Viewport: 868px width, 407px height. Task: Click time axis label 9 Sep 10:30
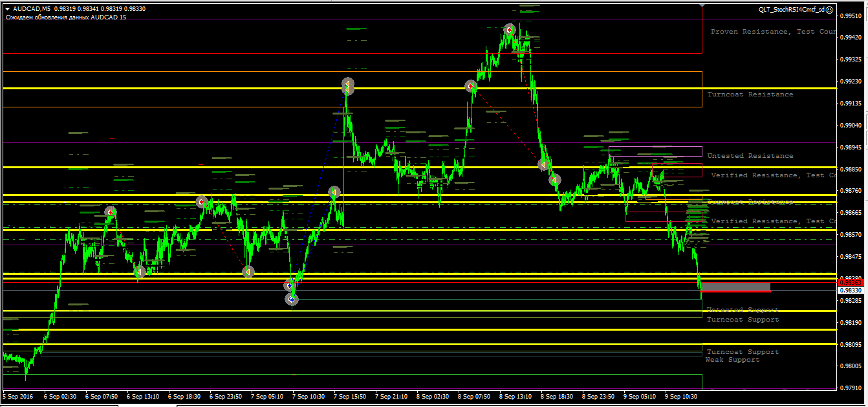(x=681, y=396)
